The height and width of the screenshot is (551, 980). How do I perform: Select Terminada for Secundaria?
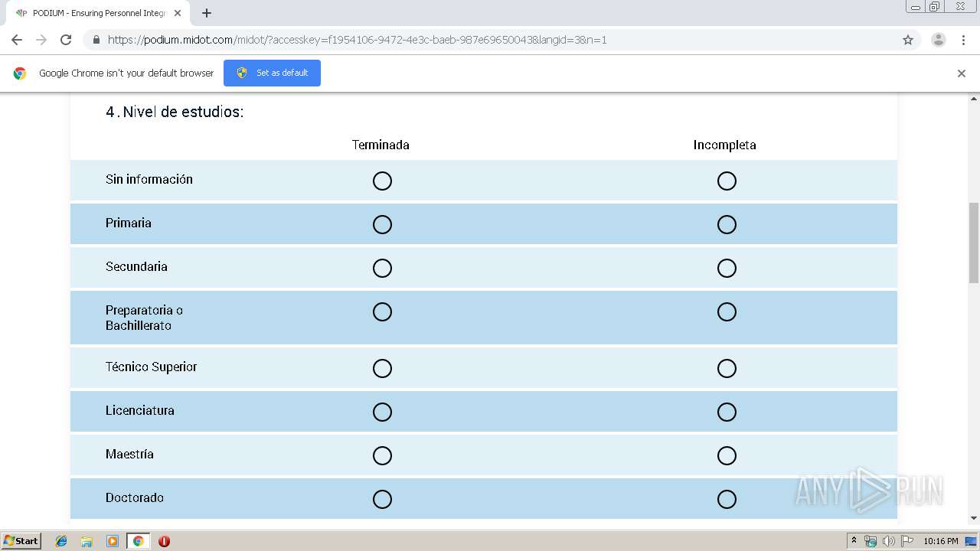click(x=382, y=268)
